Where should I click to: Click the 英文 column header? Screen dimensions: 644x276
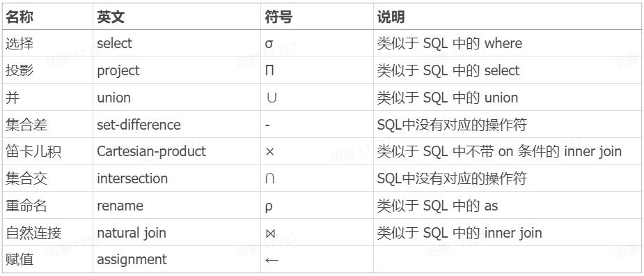[x=111, y=17]
